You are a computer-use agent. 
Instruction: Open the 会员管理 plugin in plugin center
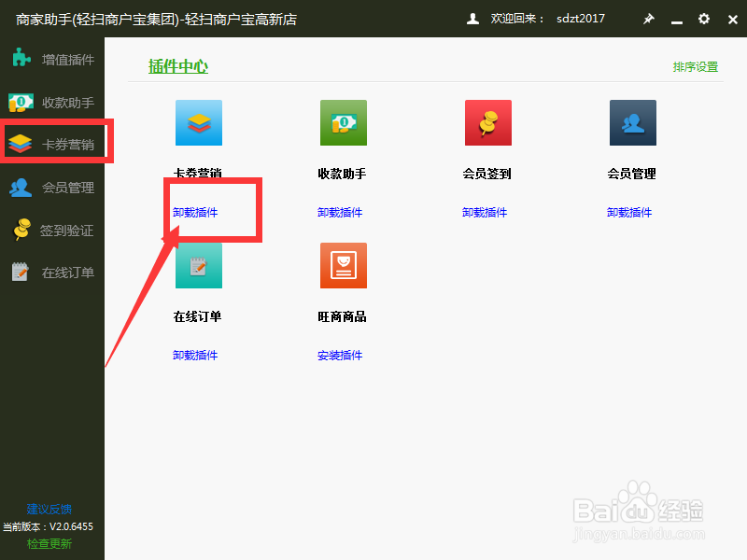pyautogui.click(x=632, y=122)
